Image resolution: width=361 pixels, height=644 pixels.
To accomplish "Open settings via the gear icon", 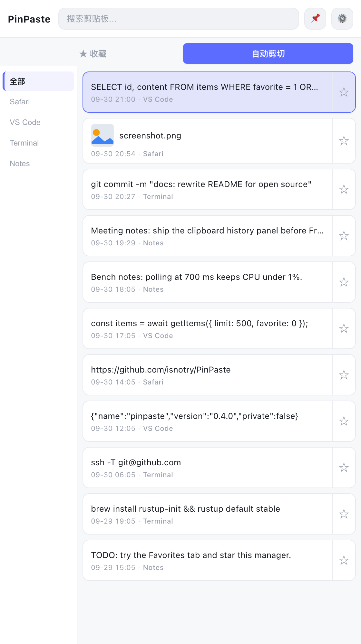I will [x=342, y=19].
